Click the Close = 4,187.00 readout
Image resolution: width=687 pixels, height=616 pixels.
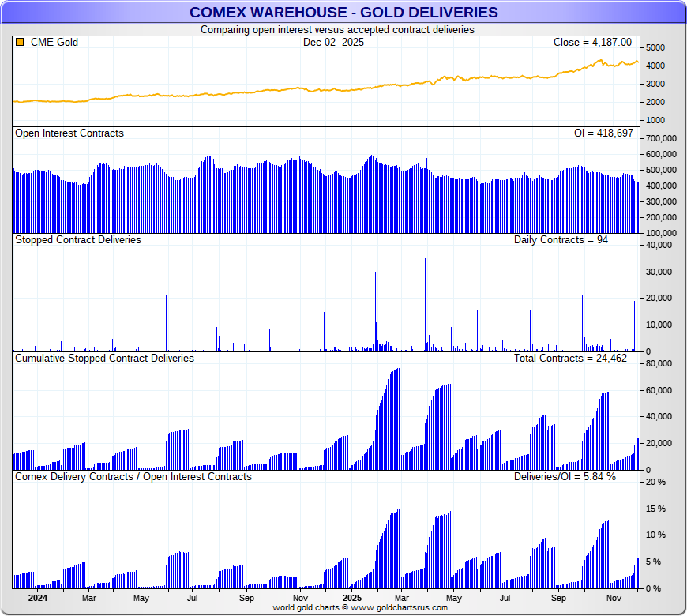tap(592, 43)
